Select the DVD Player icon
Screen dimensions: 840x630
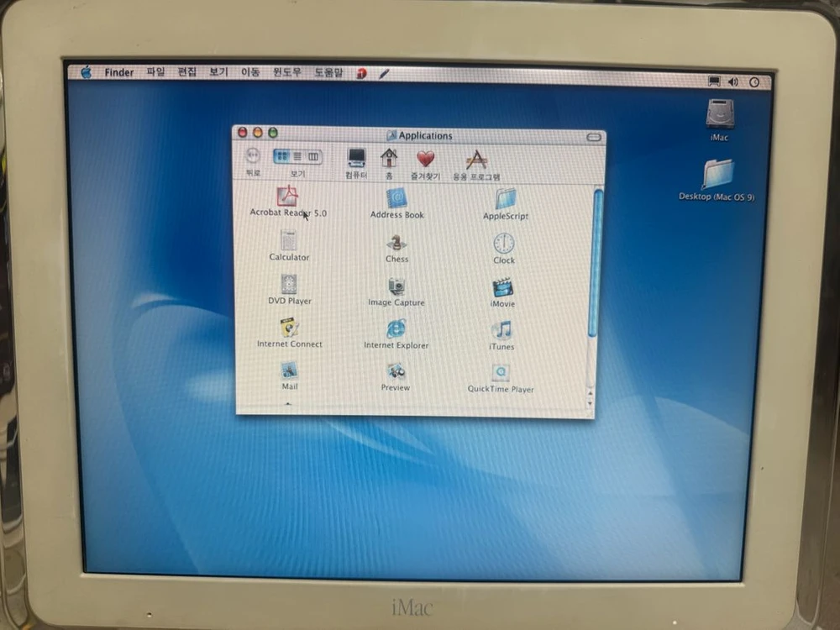pyautogui.click(x=289, y=285)
